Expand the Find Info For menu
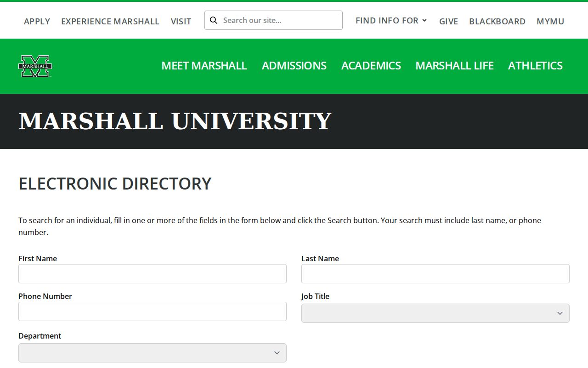 click(391, 20)
